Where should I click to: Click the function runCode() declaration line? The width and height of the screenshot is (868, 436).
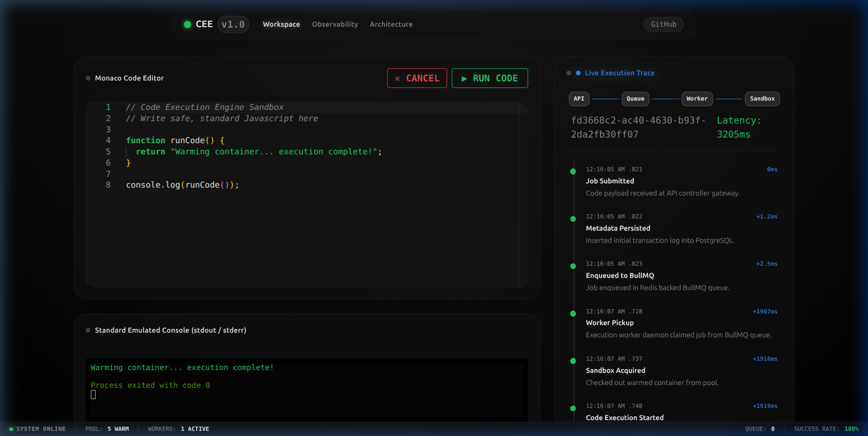point(176,140)
